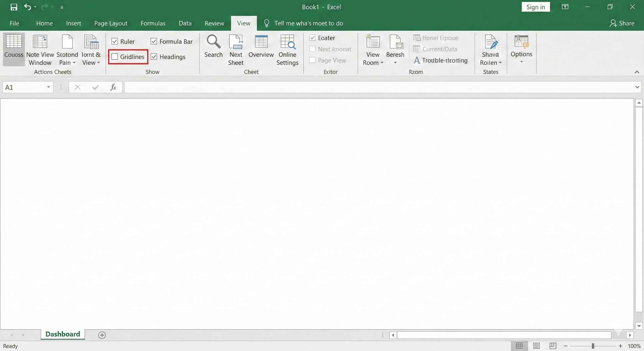Enable Page View checkbox

tap(312, 60)
